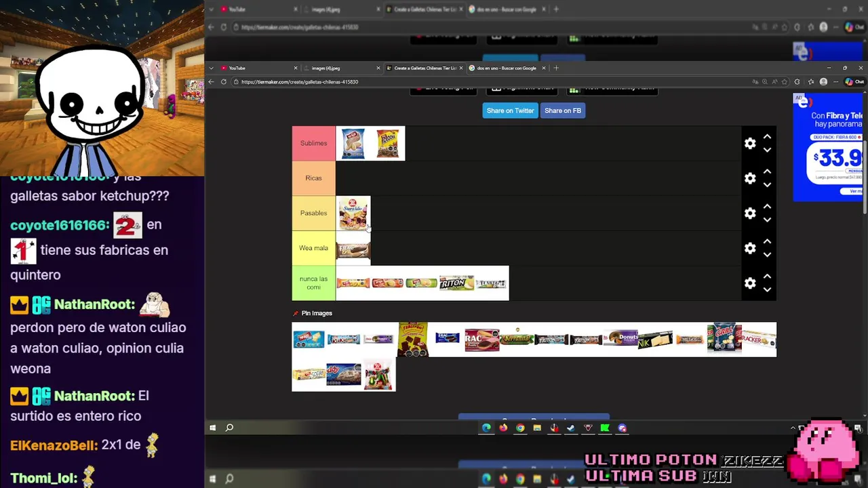
Task: Move Ricas tier row down
Action: [767, 184]
